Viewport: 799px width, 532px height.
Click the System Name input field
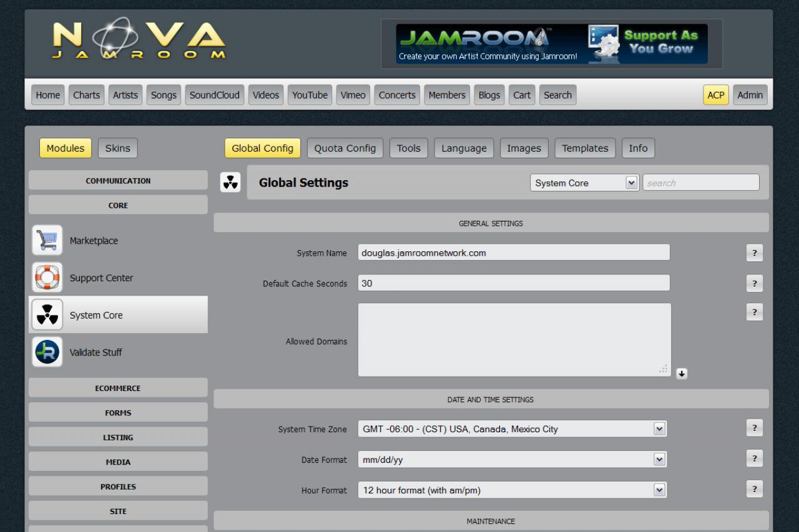[514, 253]
